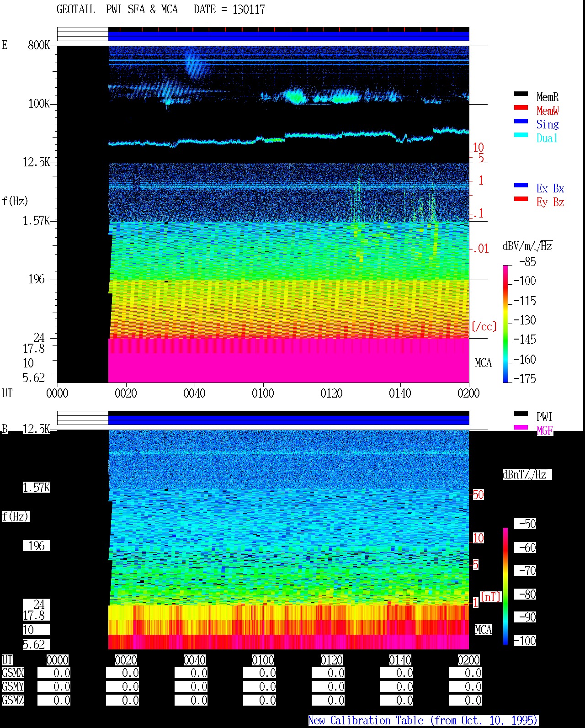Click the magenta MGF legend swatch
585x728 pixels.
(521, 427)
